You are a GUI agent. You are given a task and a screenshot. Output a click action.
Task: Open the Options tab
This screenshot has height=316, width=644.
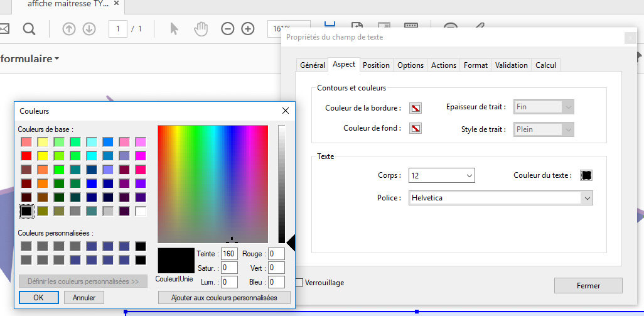click(x=411, y=65)
